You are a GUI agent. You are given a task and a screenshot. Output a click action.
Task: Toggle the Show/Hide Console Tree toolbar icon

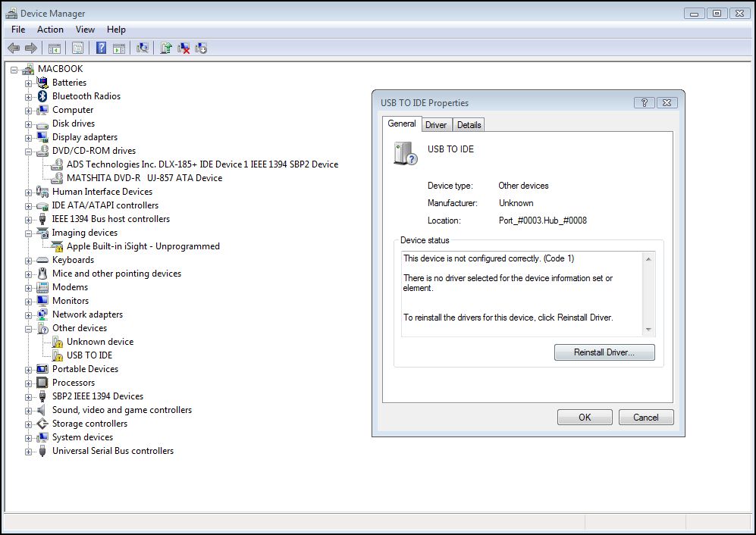[55, 48]
